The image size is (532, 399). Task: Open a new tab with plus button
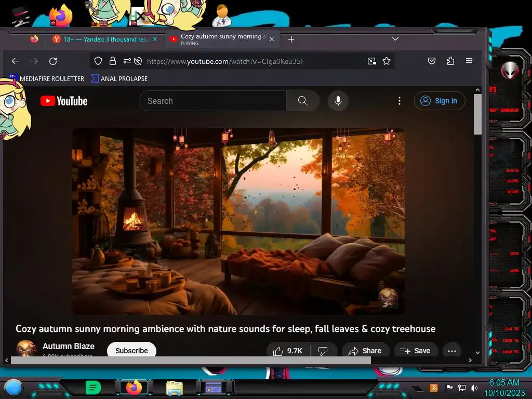point(291,39)
